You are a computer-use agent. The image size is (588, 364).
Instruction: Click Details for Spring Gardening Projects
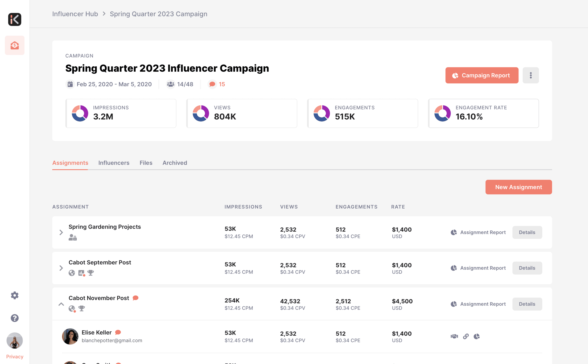(527, 232)
